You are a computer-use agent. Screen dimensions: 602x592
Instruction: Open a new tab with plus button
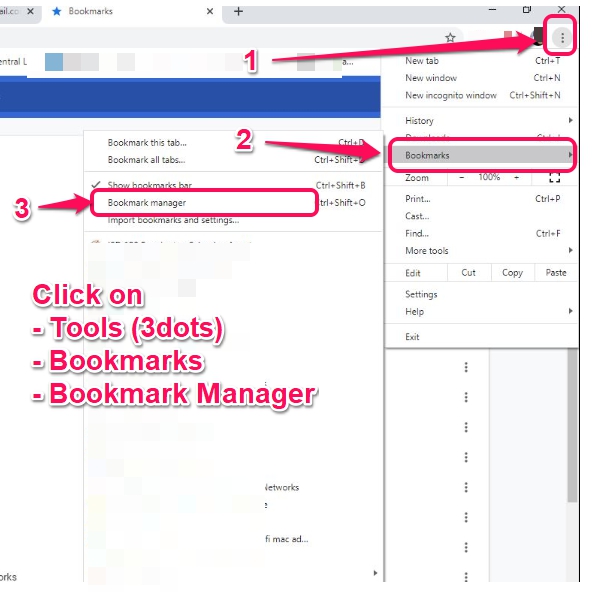(238, 11)
